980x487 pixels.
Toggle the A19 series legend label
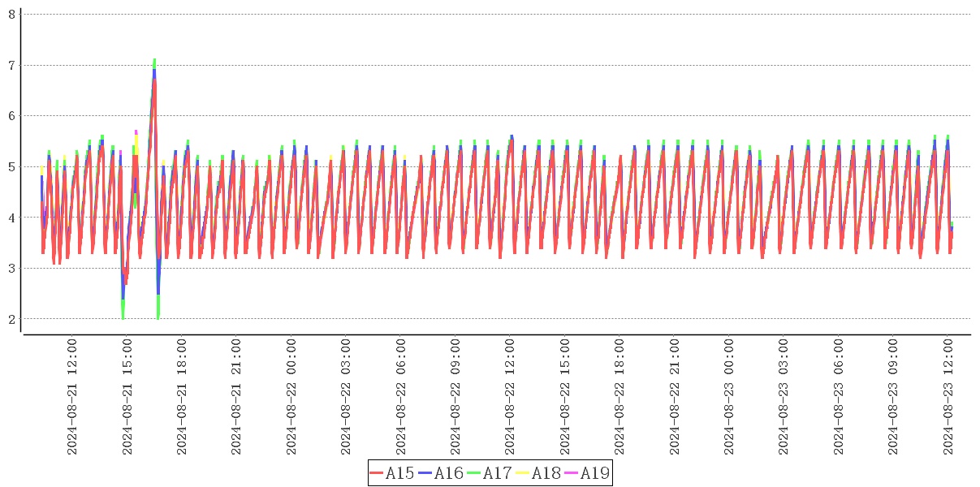pos(594,473)
